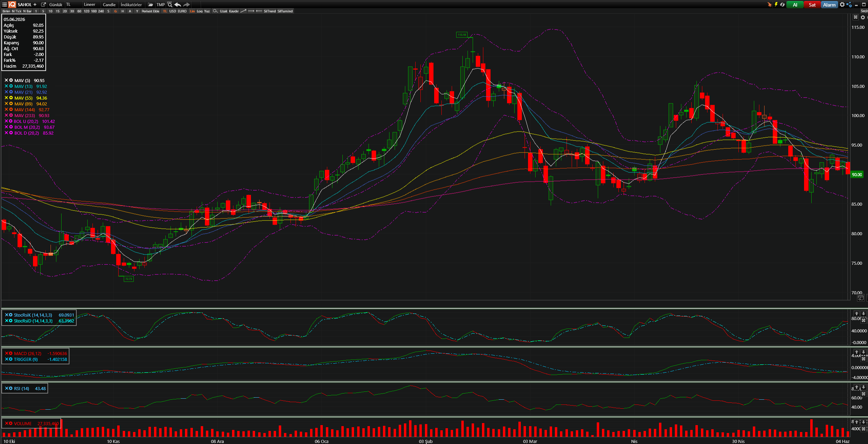
Task: Click the green Al buy button
Action: click(x=795, y=4)
